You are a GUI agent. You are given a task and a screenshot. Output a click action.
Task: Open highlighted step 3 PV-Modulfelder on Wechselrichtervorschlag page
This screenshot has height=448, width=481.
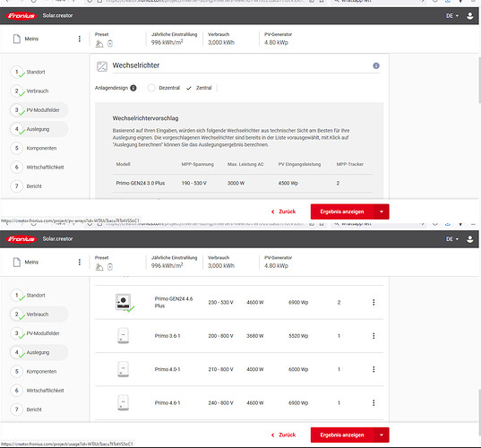coord(39,110)
